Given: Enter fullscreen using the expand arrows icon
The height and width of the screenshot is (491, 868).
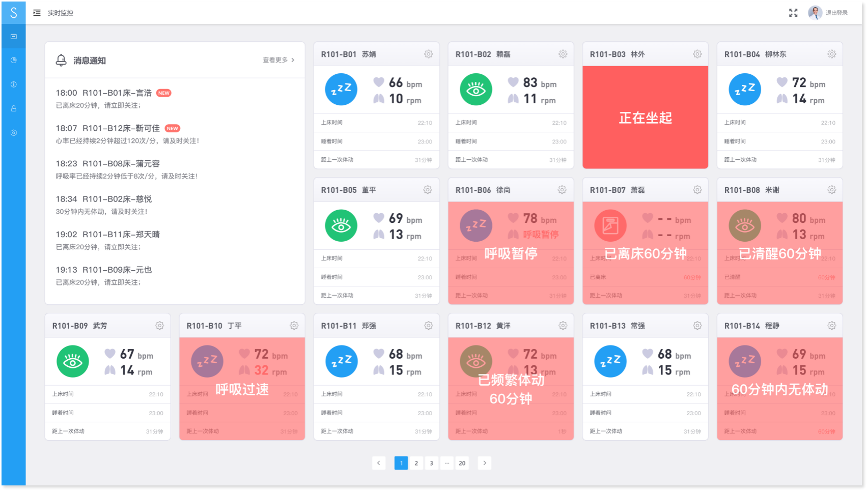Looking at the screenshot, I should click(x=793, y=13).
